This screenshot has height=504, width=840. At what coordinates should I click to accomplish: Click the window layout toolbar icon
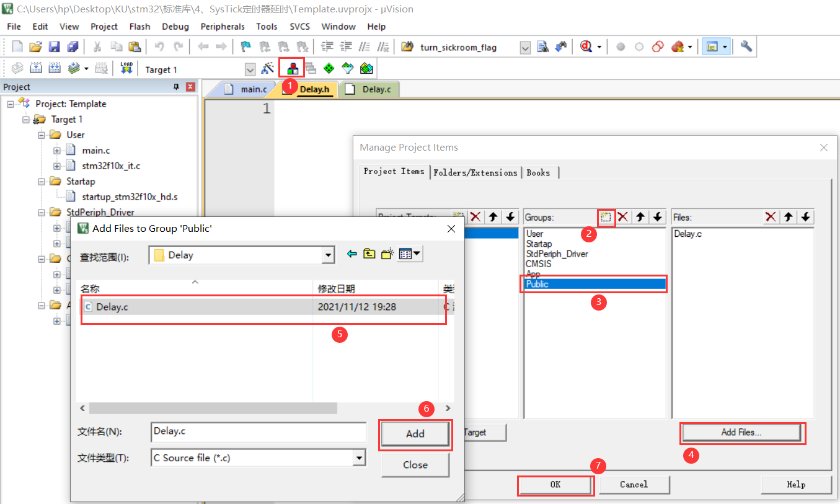[712, 47]
